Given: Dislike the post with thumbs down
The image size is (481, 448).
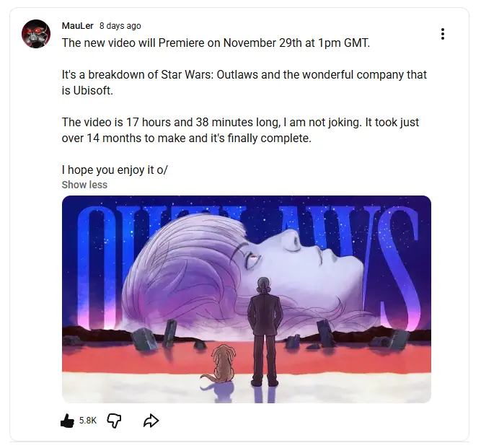Looking at the screenshot, I should tap(114, 421).
